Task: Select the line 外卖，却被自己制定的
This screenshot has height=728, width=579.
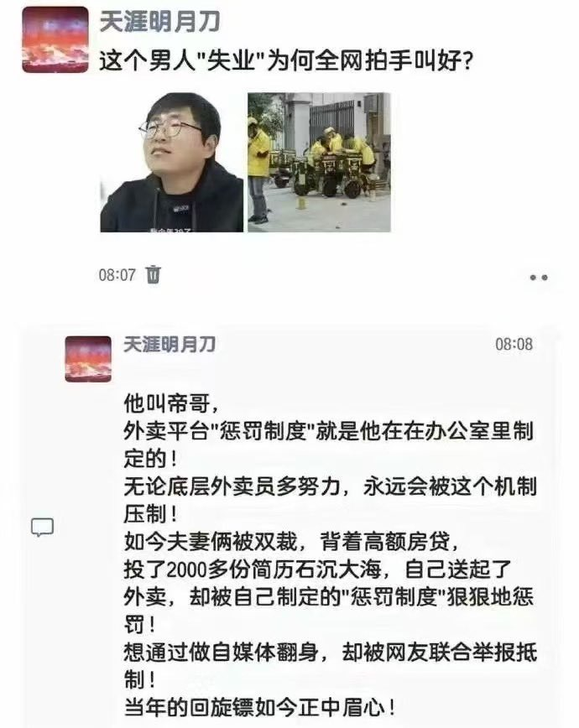Action: point(329,597)
